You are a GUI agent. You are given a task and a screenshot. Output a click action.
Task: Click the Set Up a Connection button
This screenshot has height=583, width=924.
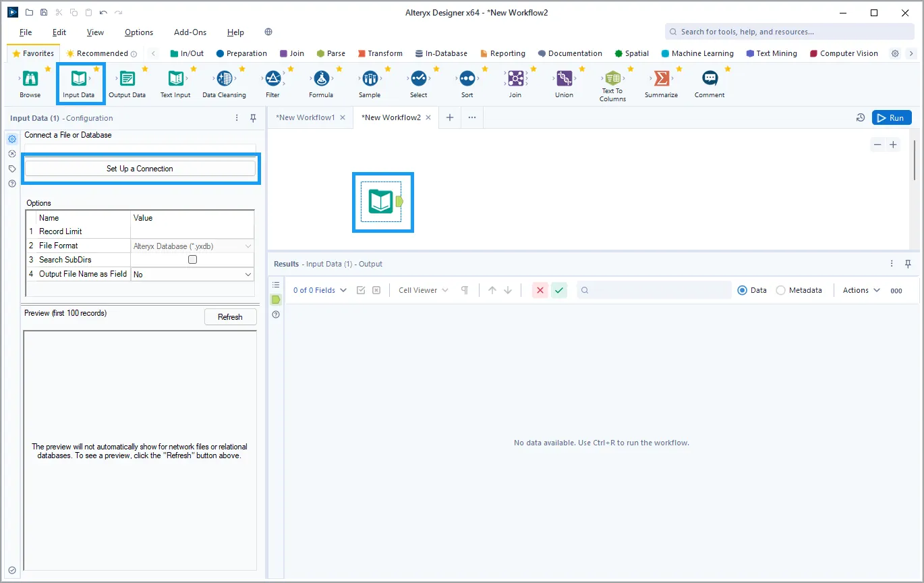tap(141, 168)
